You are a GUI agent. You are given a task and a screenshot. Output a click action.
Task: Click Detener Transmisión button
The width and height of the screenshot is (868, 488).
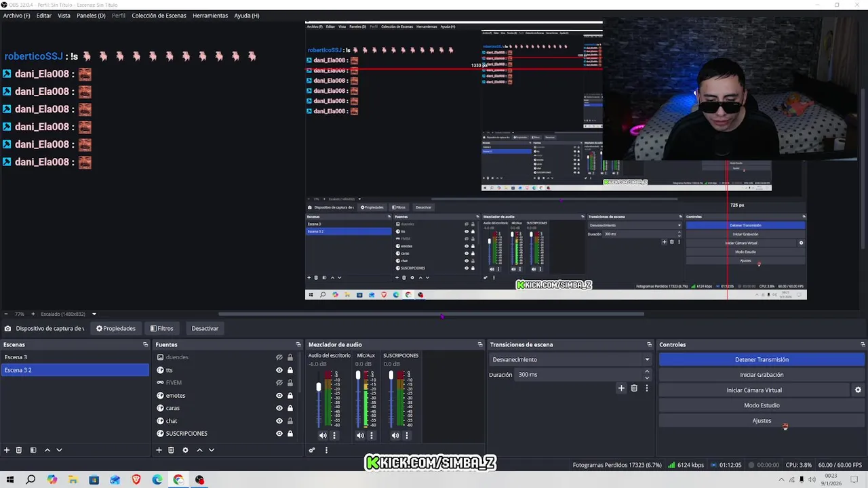[x=762, y=360]
